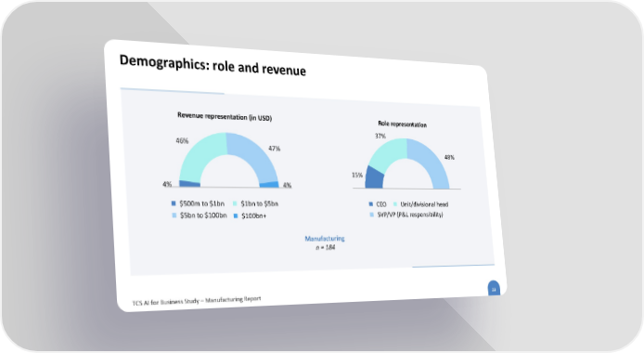Image resolution: width=644 pixels, height=353 pixels.
Task: Select the dark blue CEO segment in role chart
Action: click(374, 177)
